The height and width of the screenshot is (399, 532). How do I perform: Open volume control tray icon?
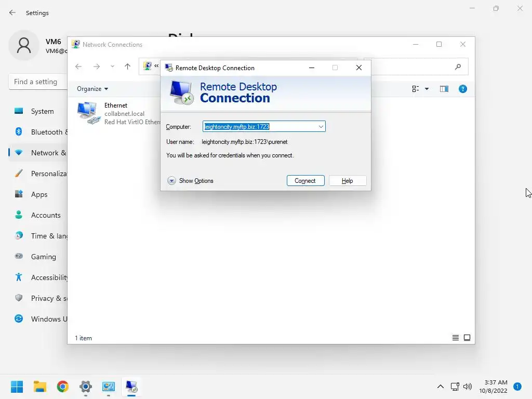(468, 387)
